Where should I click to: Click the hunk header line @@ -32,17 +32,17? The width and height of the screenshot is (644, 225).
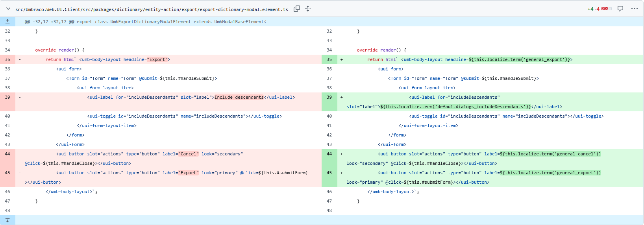coord(146,22)
